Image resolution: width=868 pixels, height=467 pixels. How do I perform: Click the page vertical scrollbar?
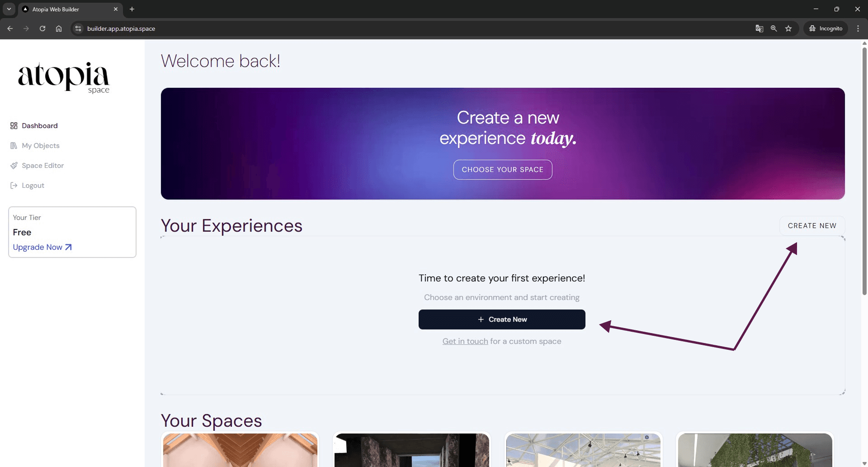coord(864,171)
